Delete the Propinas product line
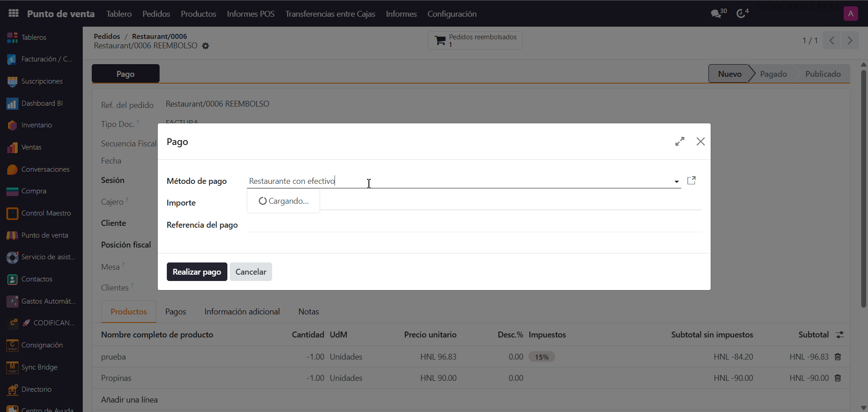The height and width of the screenshot is (412, 868). (838, 378)
